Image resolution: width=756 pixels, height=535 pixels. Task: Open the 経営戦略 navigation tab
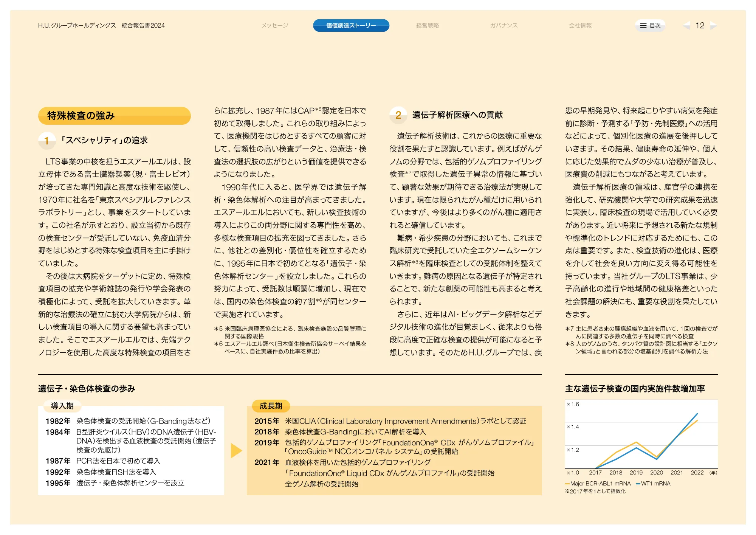coord(428,26)
